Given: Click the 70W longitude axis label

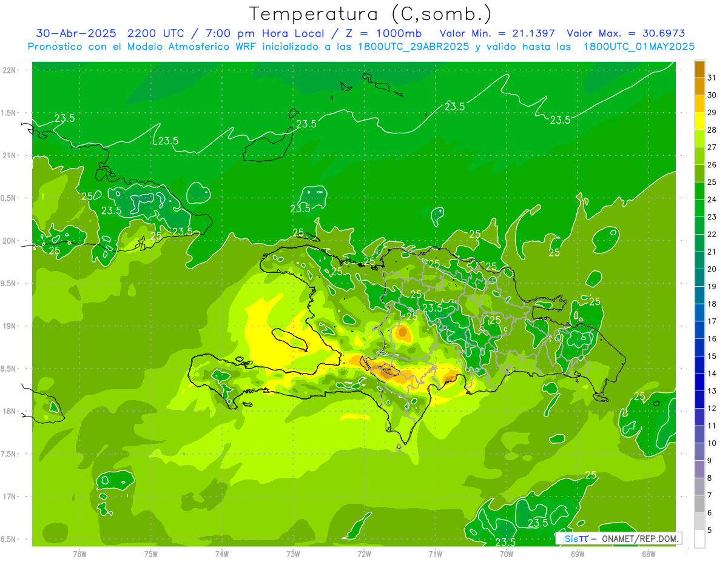Looking at the screenshot, I should (x=507, y=553).
